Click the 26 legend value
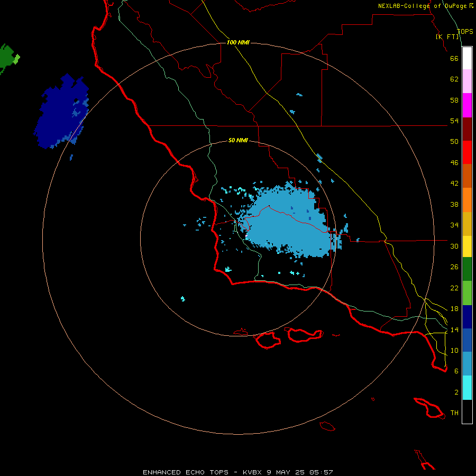 pos(454,267)
